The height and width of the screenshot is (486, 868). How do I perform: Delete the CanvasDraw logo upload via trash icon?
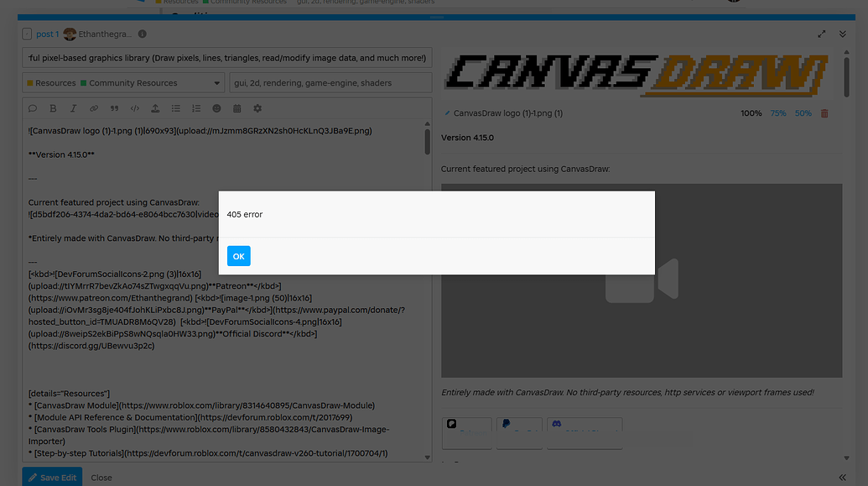(824, 112)
